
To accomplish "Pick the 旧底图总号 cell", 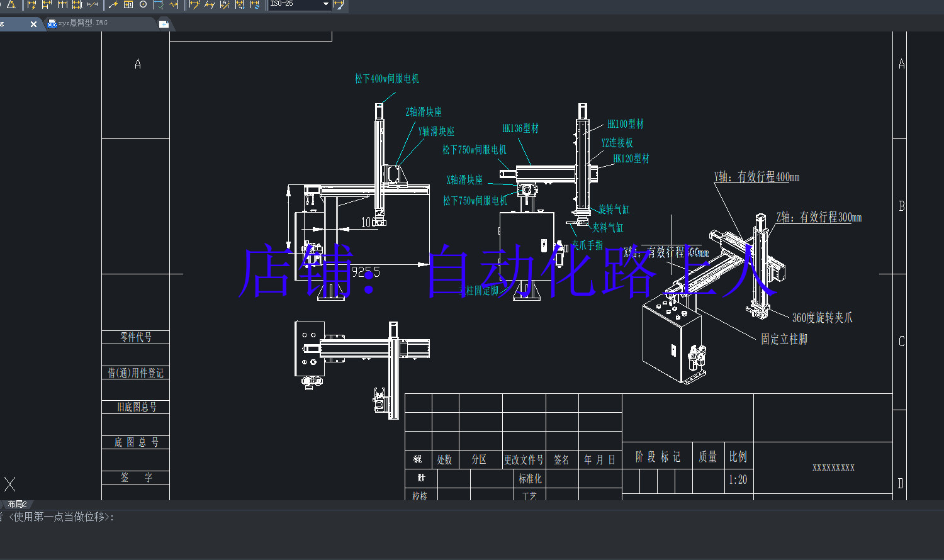I will [x=137, y=407].
